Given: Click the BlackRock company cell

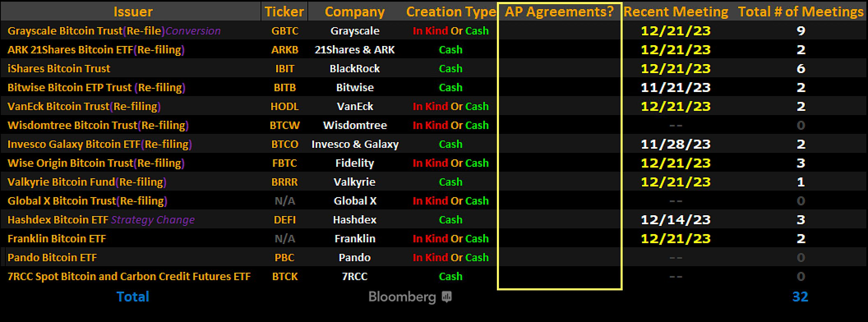Looking at the screenshot, I should click(x=355, y=69).
